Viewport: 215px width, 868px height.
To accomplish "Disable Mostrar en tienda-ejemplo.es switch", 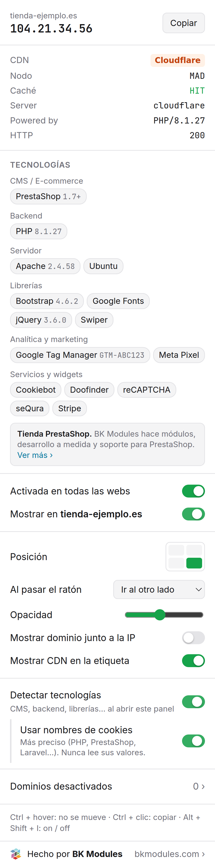I will point(193,514).
